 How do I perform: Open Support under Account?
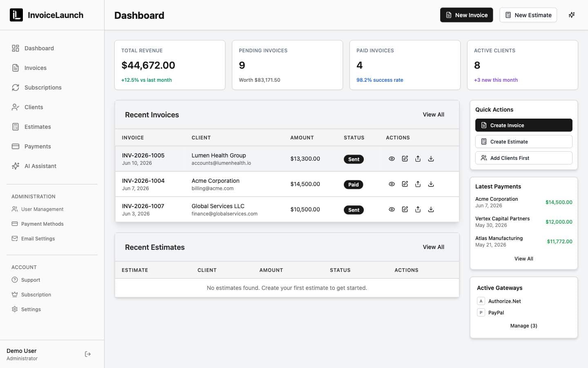click(x=52, y=280)
